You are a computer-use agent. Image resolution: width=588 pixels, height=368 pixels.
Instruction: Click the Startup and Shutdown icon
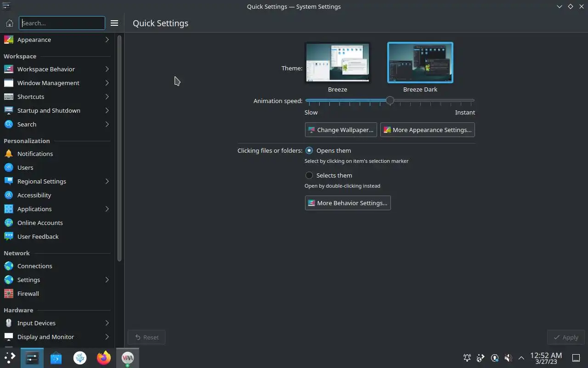8,110
